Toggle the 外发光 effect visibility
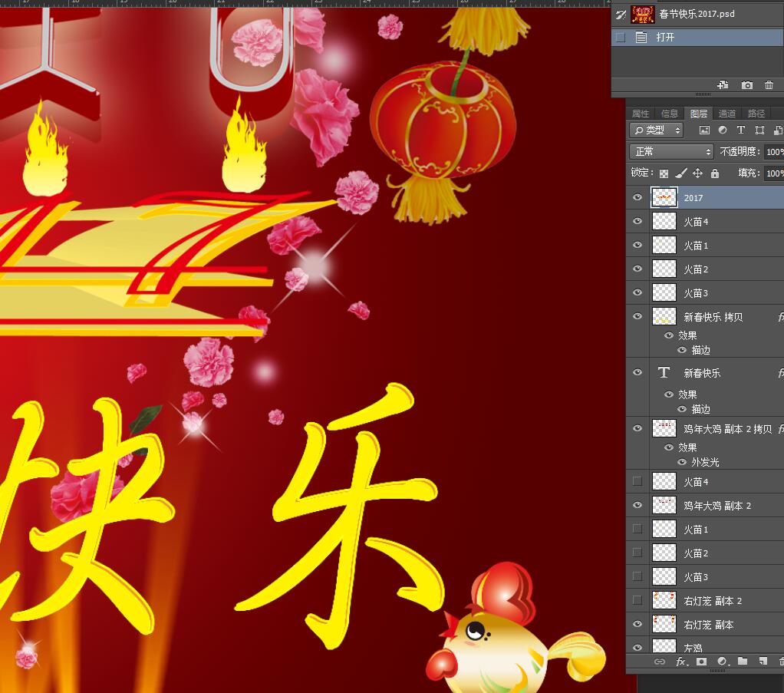The height and width of the screenshot is (693, 784). (x=682, y=462)
